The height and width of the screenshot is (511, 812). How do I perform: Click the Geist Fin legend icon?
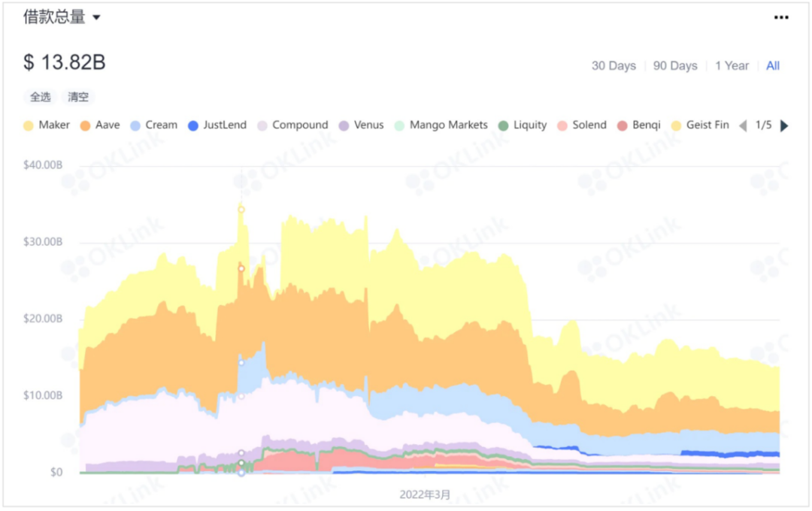[x=676, y=125]
